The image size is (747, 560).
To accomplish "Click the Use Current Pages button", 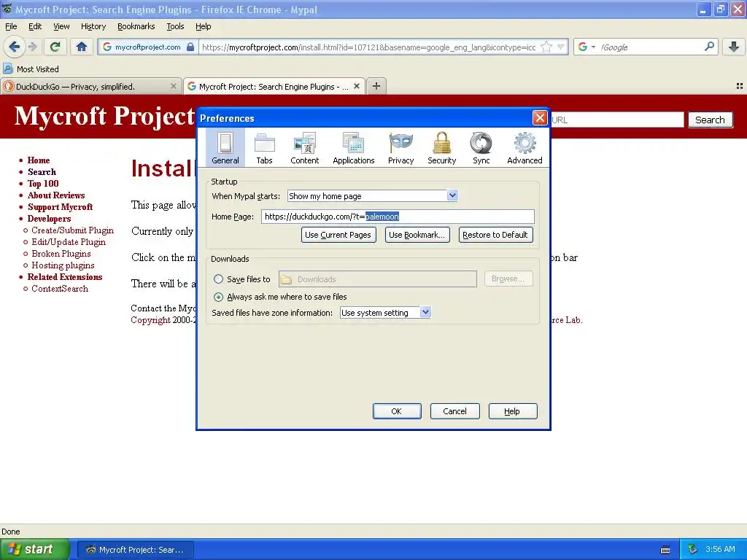I will coord(338,235).
